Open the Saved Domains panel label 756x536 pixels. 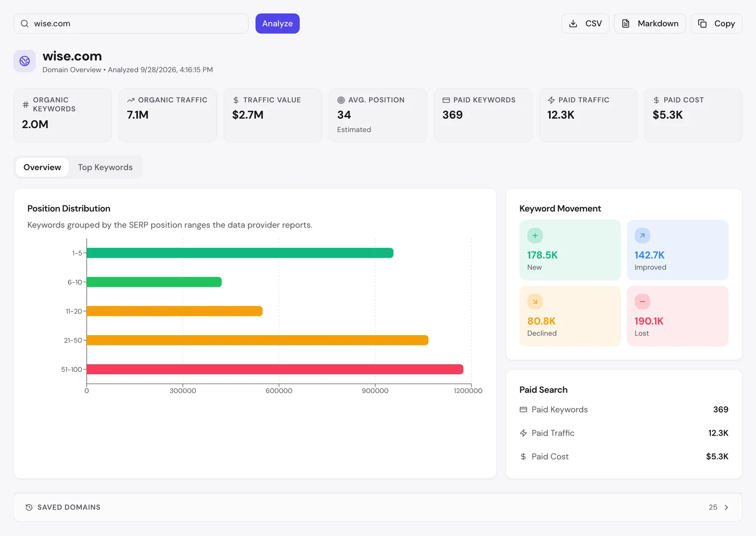point(69,507)
